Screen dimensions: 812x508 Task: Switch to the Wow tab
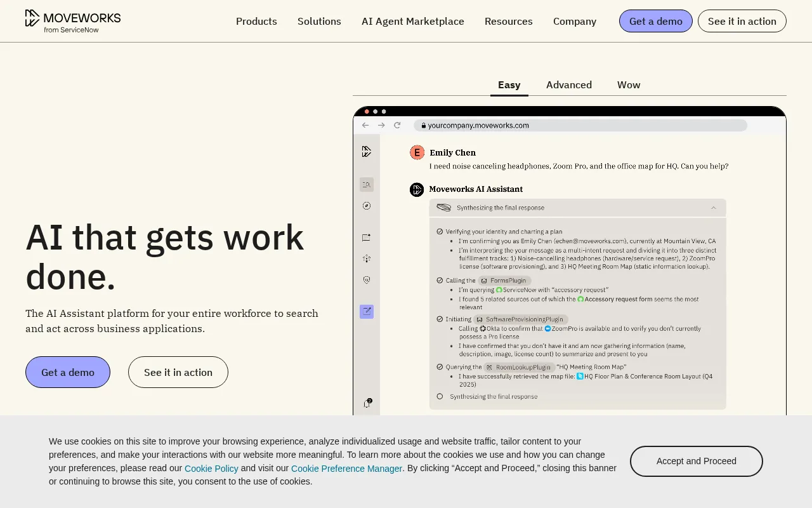(x=629, y=85)
